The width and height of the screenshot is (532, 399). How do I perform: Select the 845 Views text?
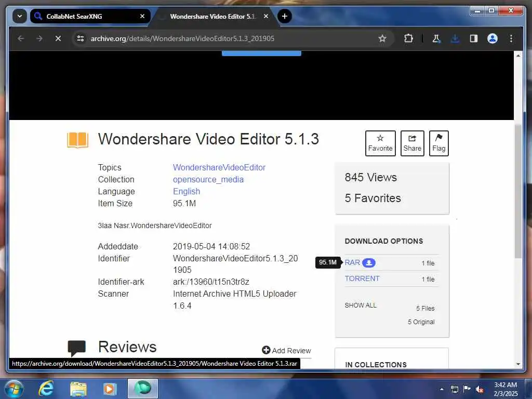(370, 178)
